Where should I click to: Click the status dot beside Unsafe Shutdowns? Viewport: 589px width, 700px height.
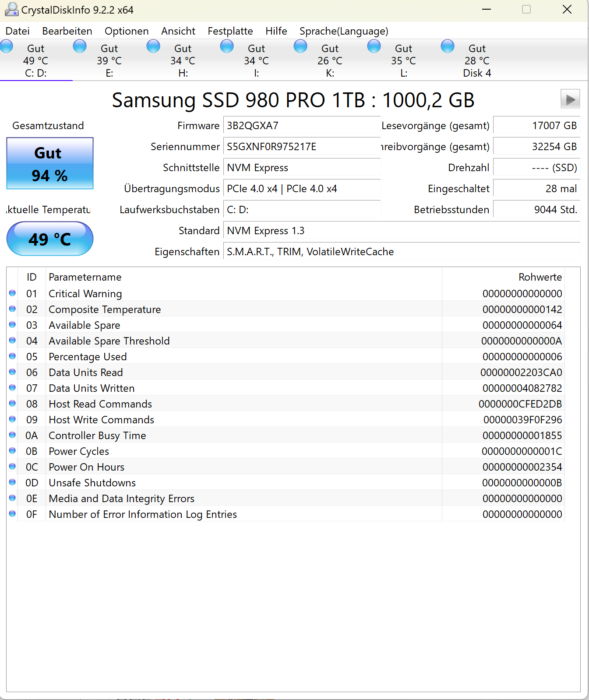(12, 482)
